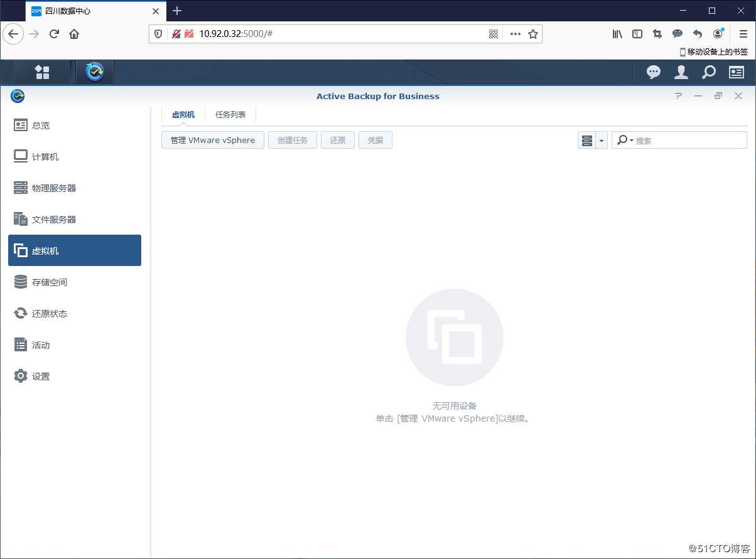
Task: Open the DSM user options icon
Action: point(681,73)
